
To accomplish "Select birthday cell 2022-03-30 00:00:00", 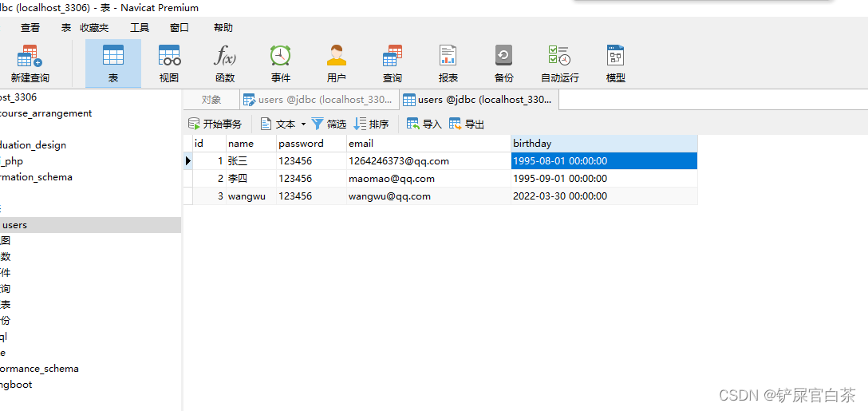I will pyautogui.click(x=605, y=196).
